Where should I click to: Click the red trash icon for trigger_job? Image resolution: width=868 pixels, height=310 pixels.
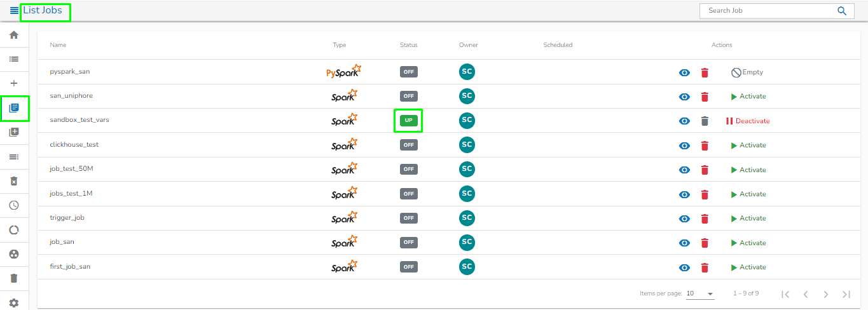pos(705,219)
